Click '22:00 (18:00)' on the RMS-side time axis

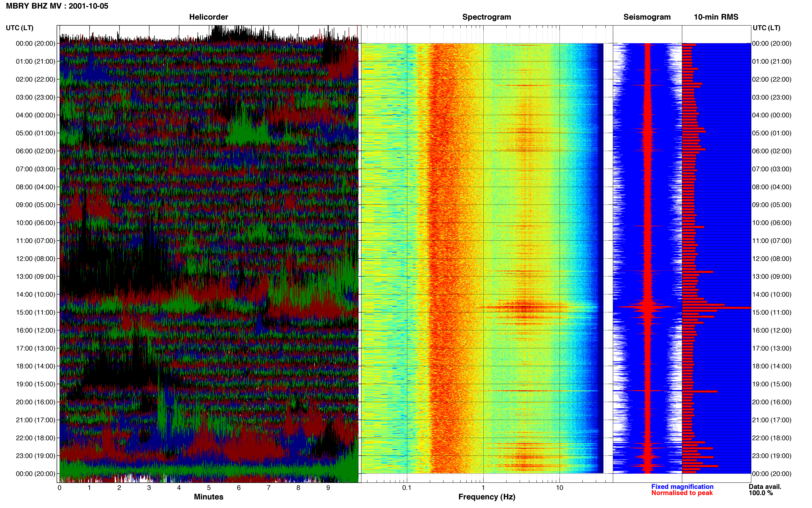click(x=772, y=438)
